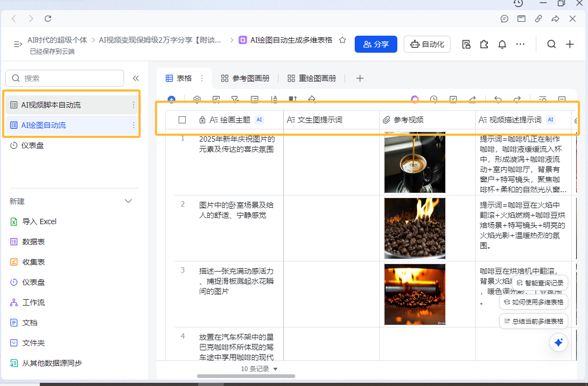Open the comments speech-bubble icon

[504, 19]
